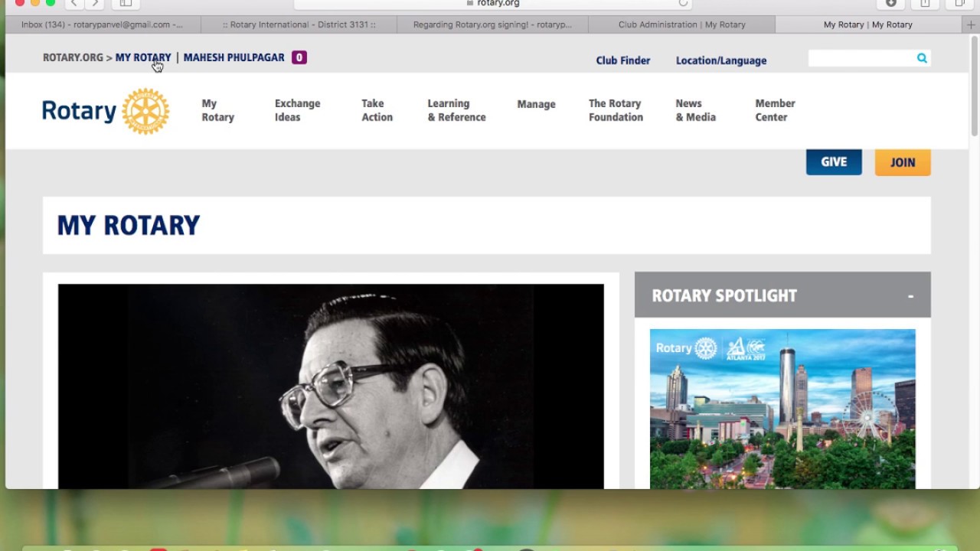980x551 pixels.
Task: Open the Location/Language link
Action: point(721,60)
